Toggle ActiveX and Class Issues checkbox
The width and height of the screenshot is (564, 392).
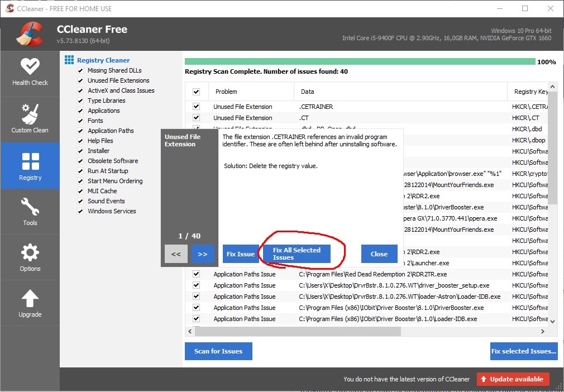(80, 90)
